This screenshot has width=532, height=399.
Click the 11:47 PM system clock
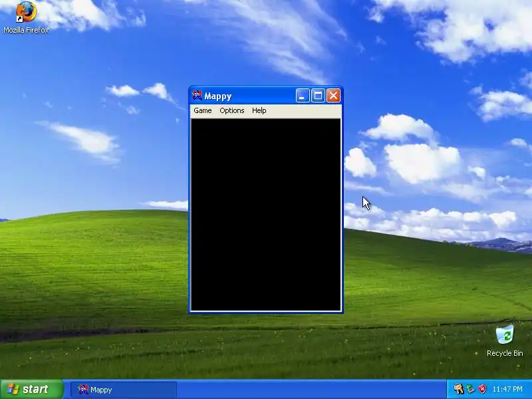[x=507, y=389]
